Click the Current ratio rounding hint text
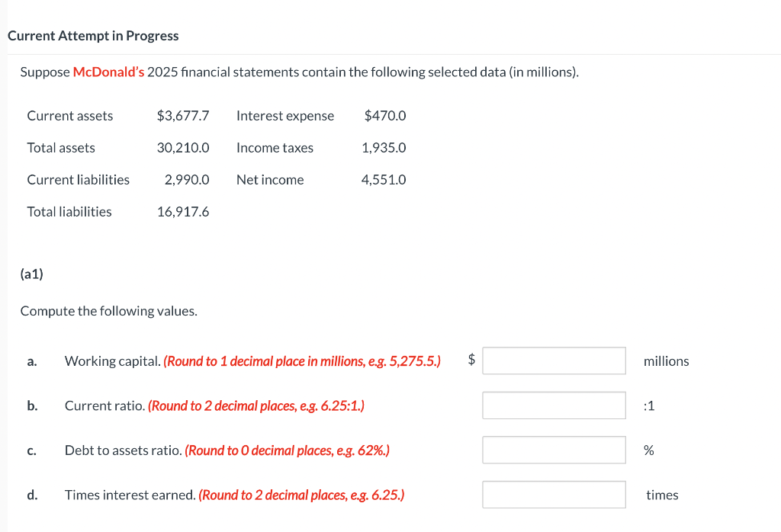781x532 pixels. coord(256,406)
